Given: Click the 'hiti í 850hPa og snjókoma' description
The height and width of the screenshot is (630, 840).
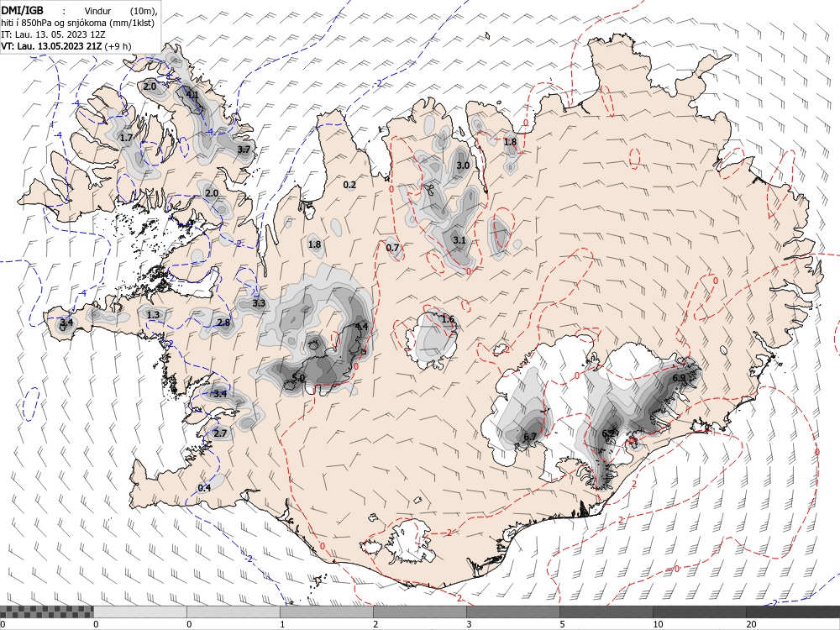Looking at the screenshot, I should click(52, 23).
